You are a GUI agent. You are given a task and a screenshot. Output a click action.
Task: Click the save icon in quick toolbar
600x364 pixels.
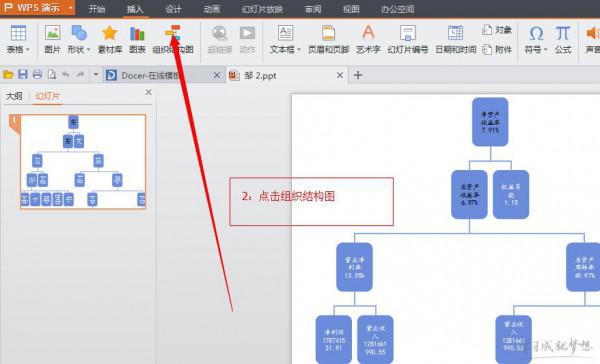23,75
